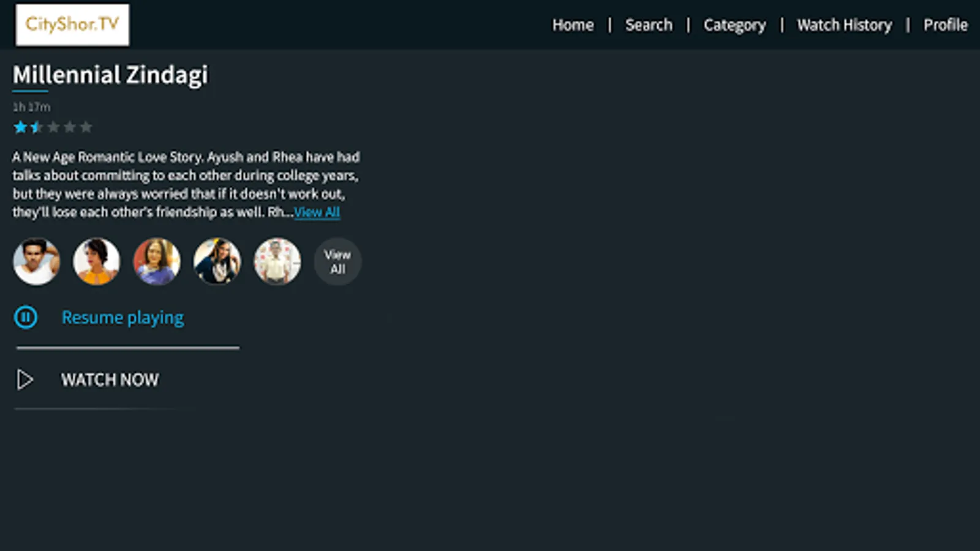This screenshot has width=980, height=551.
Task: Open the Search page
Action: (x=649, y=25)
